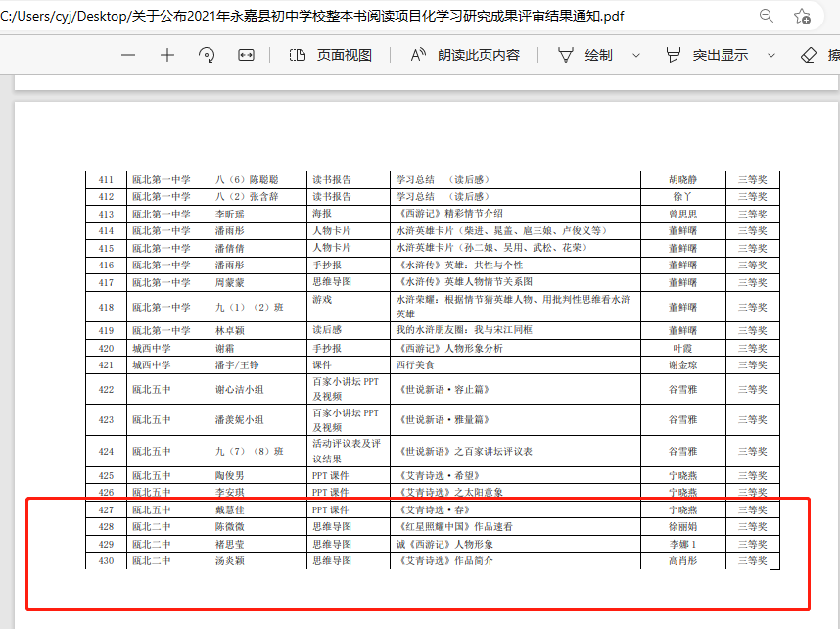840x629 pixels.
Task: Expand the 绘制 draw options dropdown
Action: (x=636, y=55)
